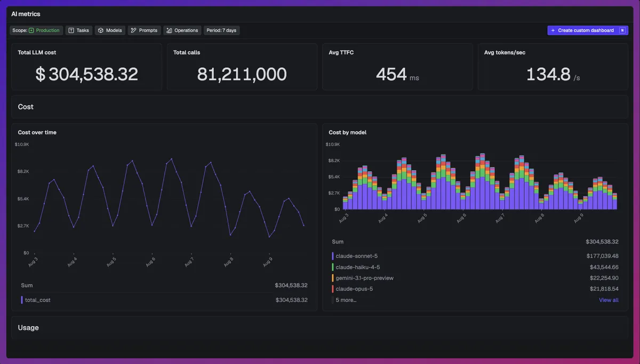The width and height of the screenshot is (640, 364).
Task: Click Aug 9 label on Cost over time axis
Action: tap(268, 262)
